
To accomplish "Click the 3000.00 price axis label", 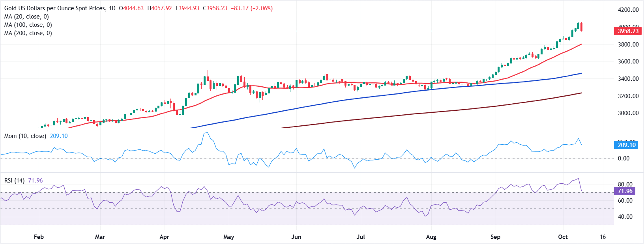I will click(628, 113).
